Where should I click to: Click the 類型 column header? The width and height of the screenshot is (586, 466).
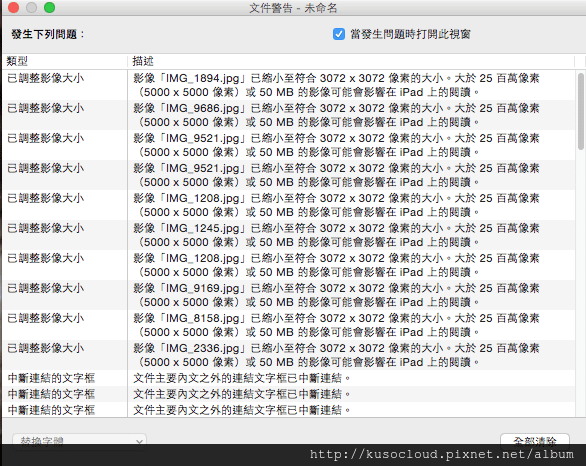click(x=65, y=61)
